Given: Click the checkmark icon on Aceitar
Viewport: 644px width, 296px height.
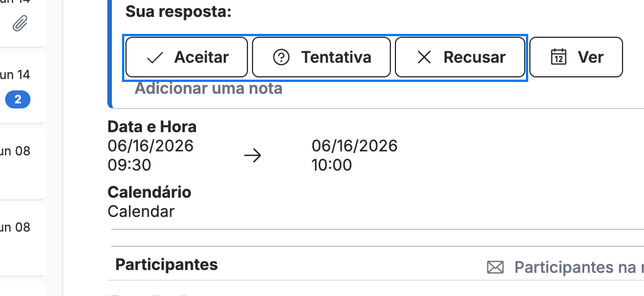Looking at the screenshot, I should pos(155,58).
